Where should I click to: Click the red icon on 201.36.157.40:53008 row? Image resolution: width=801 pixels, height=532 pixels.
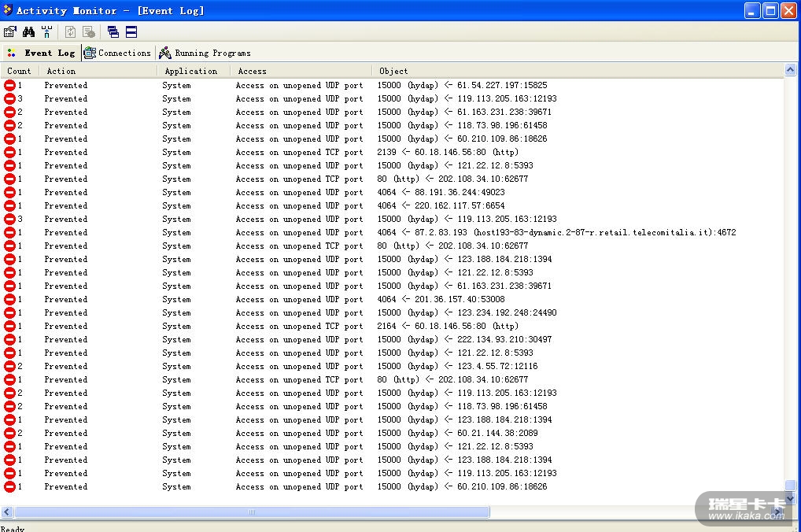click(9, 300)
